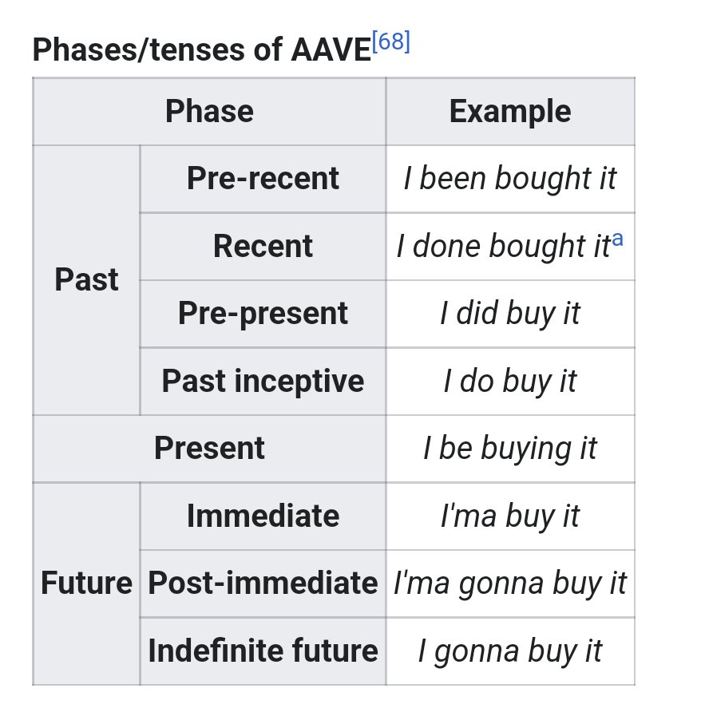Select the 'Pre-present' phase cell
Viewport: 701px width, 728px height.
(x=263, y=314)
